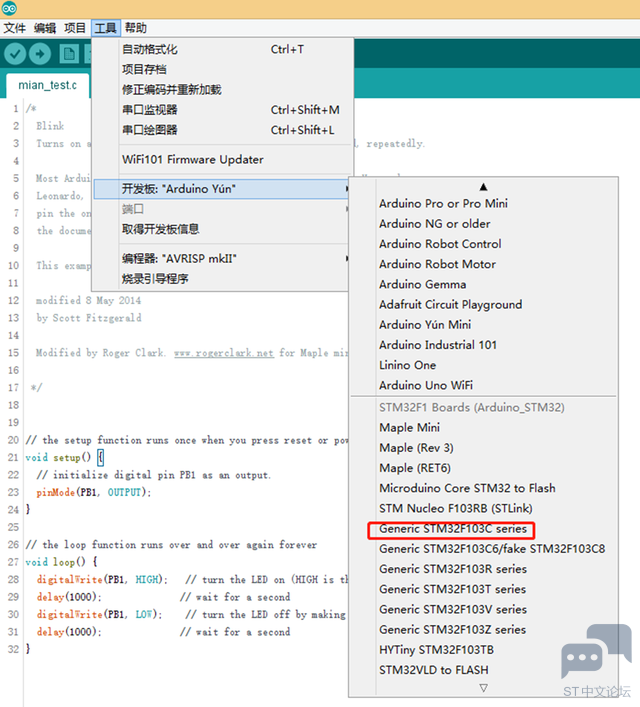Select Maple (RET6) board
Image resolution: width=640 pixels, height=707 pixels.
click(x=483, y=468)
